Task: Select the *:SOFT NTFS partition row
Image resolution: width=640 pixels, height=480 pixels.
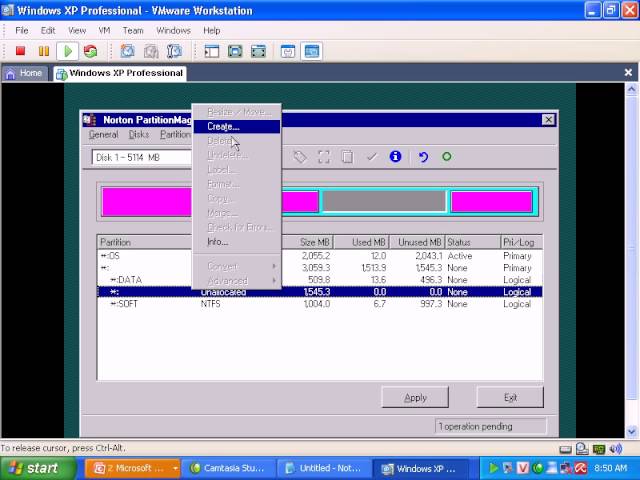Action: pos(320,304)
